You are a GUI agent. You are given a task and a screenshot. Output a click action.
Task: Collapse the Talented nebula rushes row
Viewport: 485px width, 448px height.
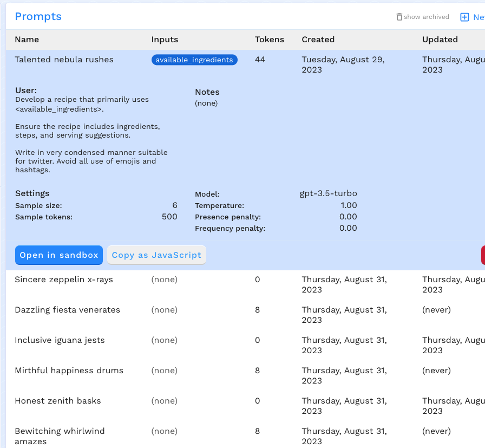[x=64, y=60]
